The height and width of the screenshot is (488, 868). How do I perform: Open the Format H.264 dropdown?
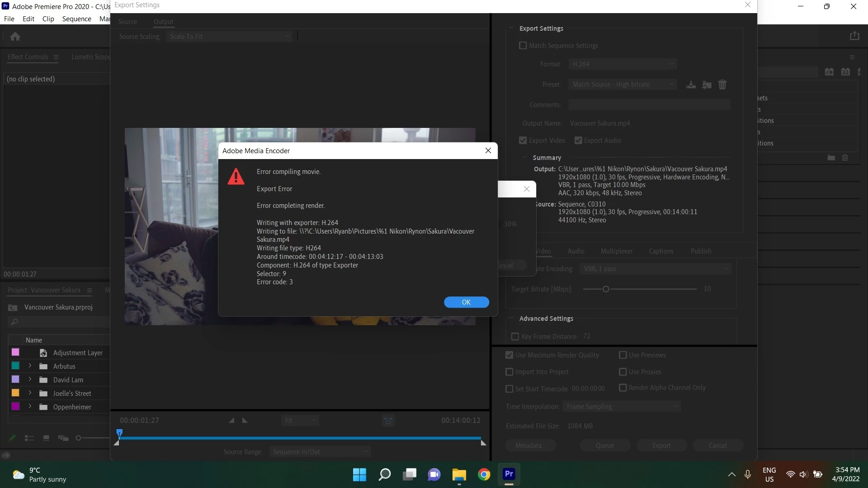pos(622,64)
